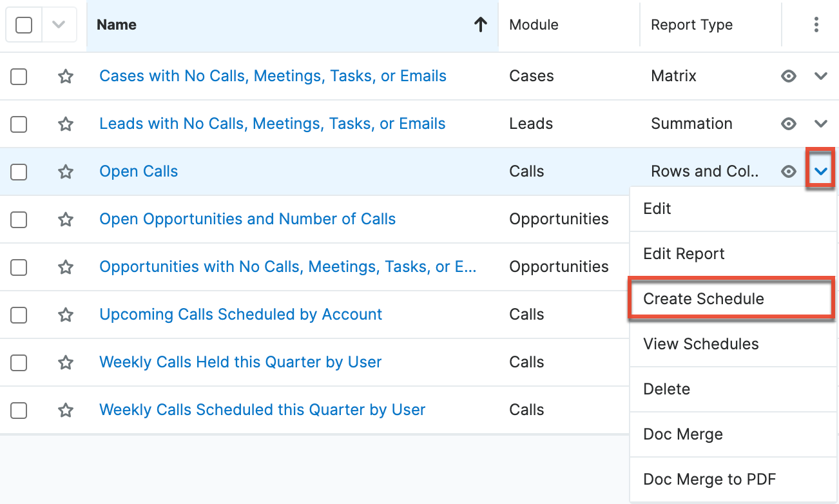Favorite the Upcoming Calls Scheduled by Account report
The width and height of the screenshot is (839, 504).
[x=65, y=315]
